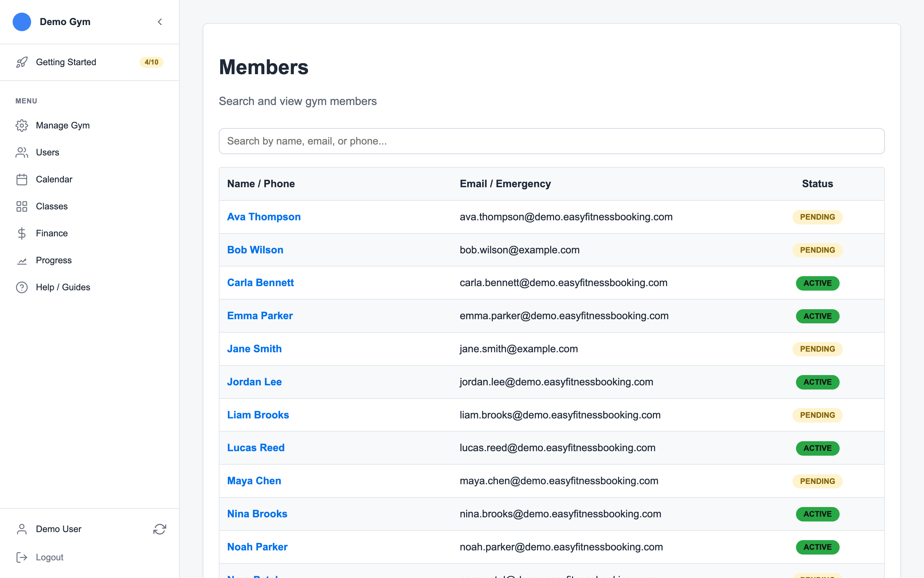Click Jordan Lee's ACTIVE status badge
This screenshot has height=578, width=924.
pyautogui.click(x=817, y=382)
